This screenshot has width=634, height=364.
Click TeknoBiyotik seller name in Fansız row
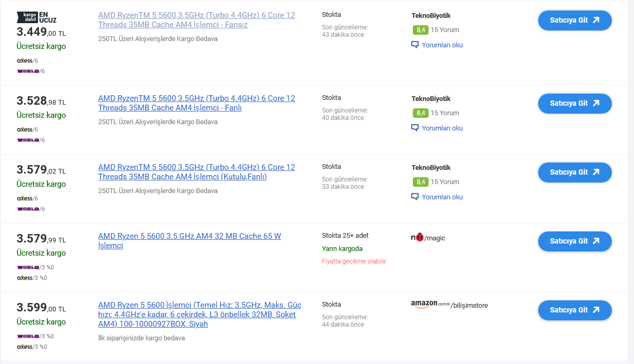[x=431, y=16]
